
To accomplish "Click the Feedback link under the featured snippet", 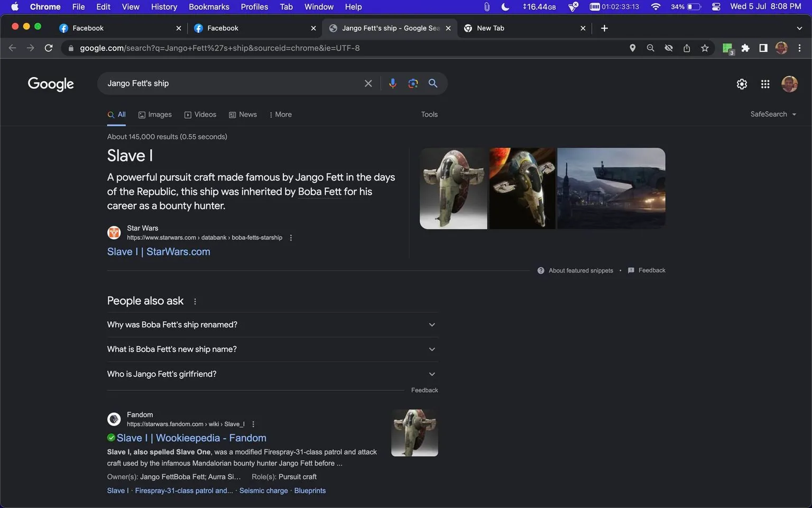I will [x=651, y=270].
